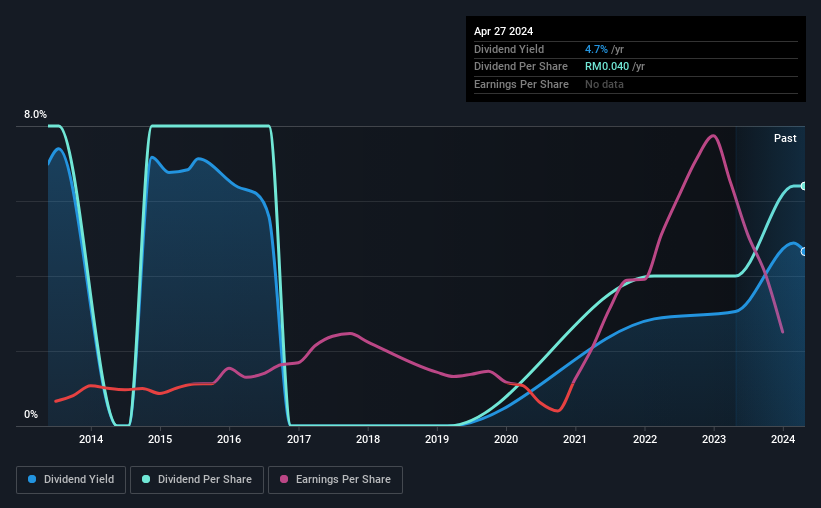Click the teal Dividend Per Share legend dot
Screen dimensions: 821x508
146,479
